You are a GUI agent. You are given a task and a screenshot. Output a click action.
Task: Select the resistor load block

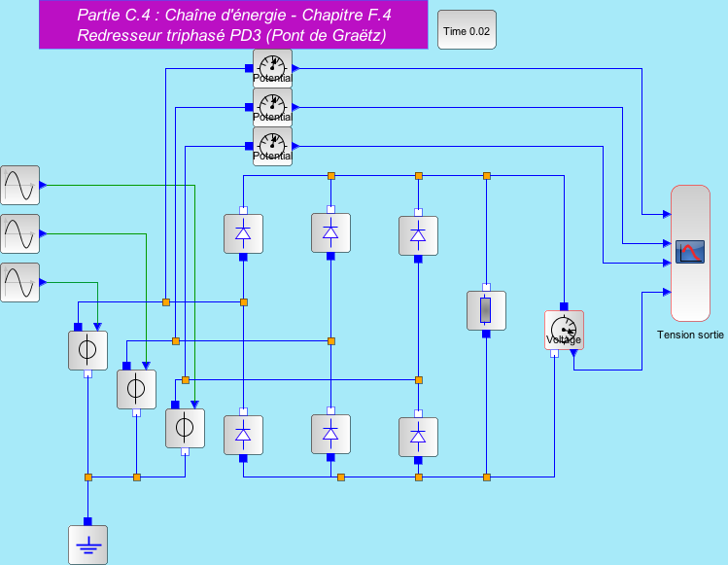click(486, 310)
